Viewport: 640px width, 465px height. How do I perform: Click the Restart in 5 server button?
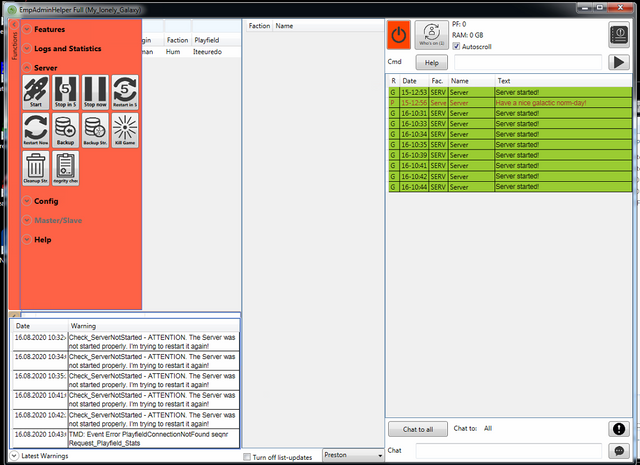pos(125,92)
